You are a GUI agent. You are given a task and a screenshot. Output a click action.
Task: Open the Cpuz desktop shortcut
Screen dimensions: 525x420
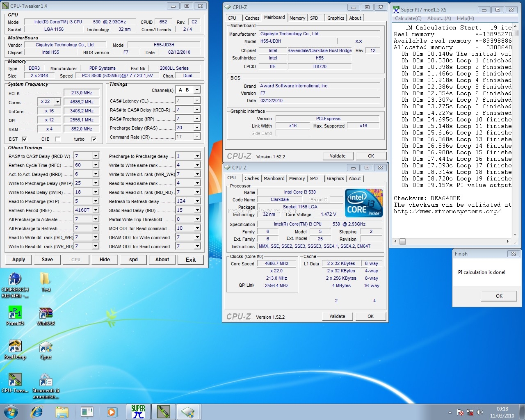[46, 350]
